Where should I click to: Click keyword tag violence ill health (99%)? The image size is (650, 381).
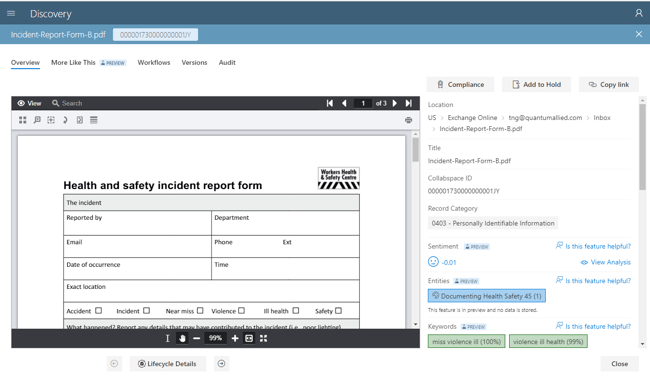click(548, 342)
